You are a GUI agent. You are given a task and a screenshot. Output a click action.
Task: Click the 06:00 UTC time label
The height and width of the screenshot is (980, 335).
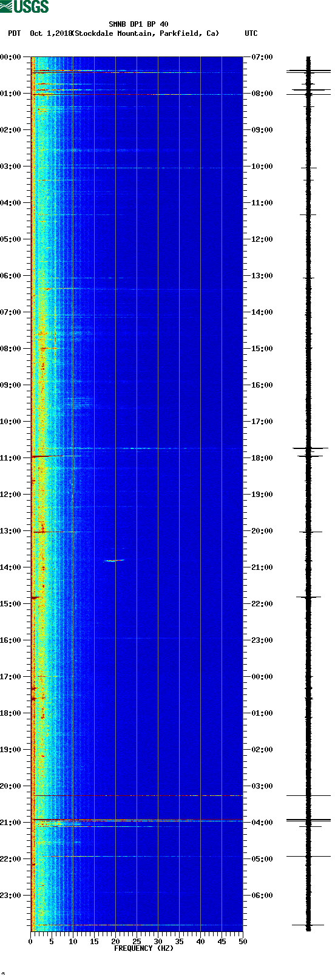(x=262, y=896)
